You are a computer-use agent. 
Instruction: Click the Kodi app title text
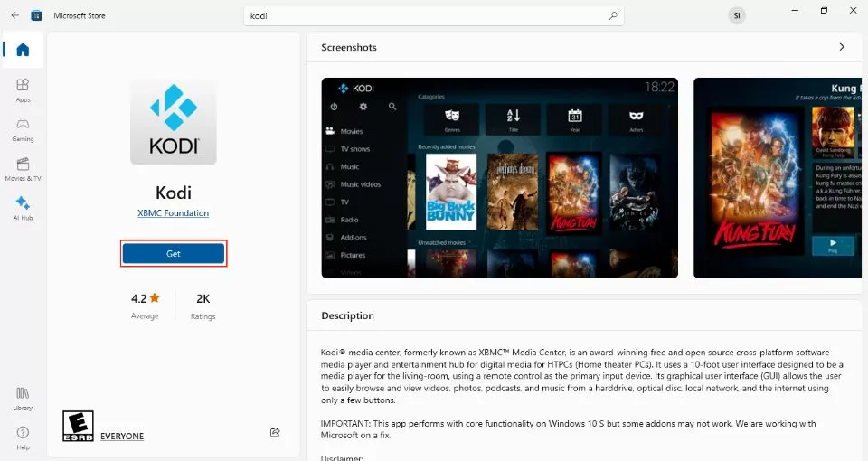point(174,192)
